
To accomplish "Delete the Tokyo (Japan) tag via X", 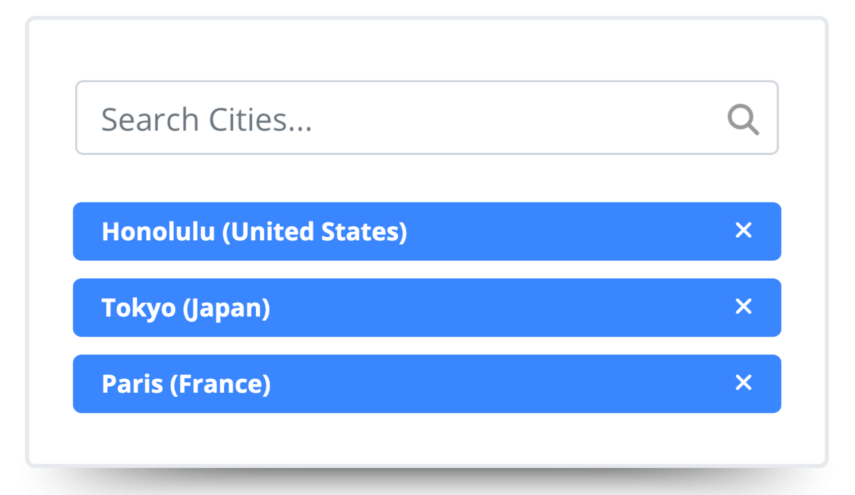I will pyautogui.click(x=743, y=307).
